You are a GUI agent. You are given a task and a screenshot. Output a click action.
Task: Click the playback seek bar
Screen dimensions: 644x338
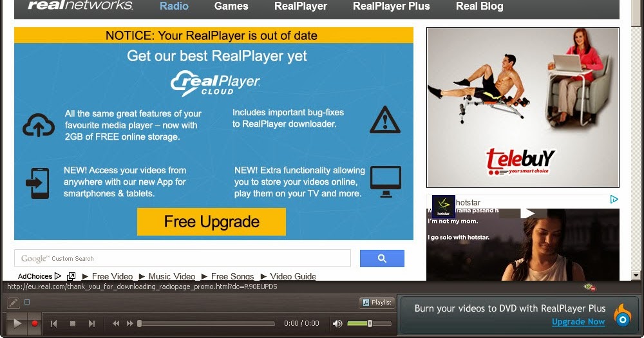pos(207,324)
